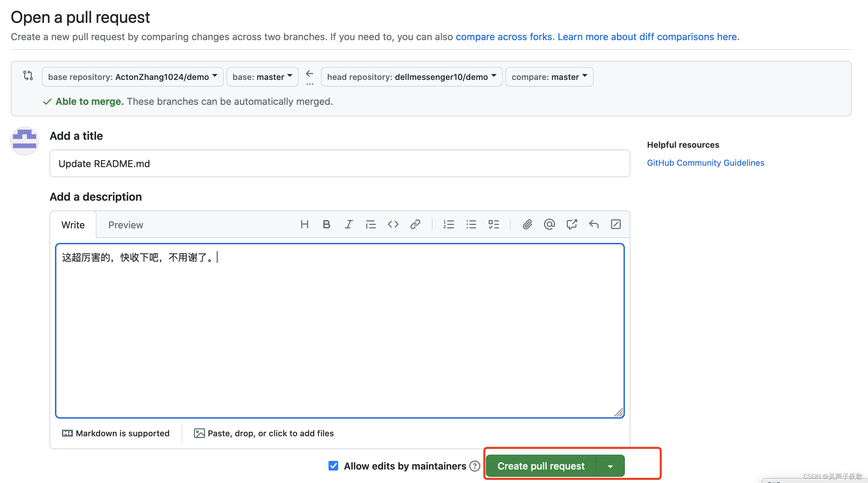Click the Heading formatting icon
Image resolution: width=868 pixels, height=483 pixels.
click(x=304, y=225)
